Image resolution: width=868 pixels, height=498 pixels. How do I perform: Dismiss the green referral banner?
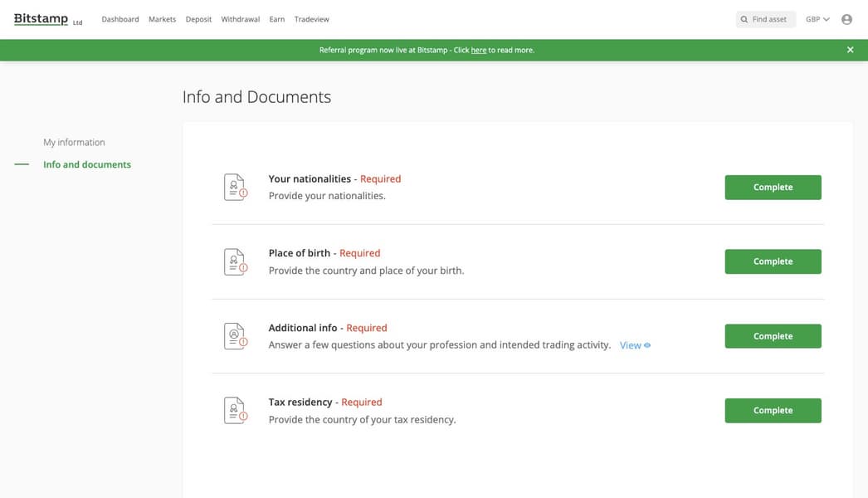[850, 50]
